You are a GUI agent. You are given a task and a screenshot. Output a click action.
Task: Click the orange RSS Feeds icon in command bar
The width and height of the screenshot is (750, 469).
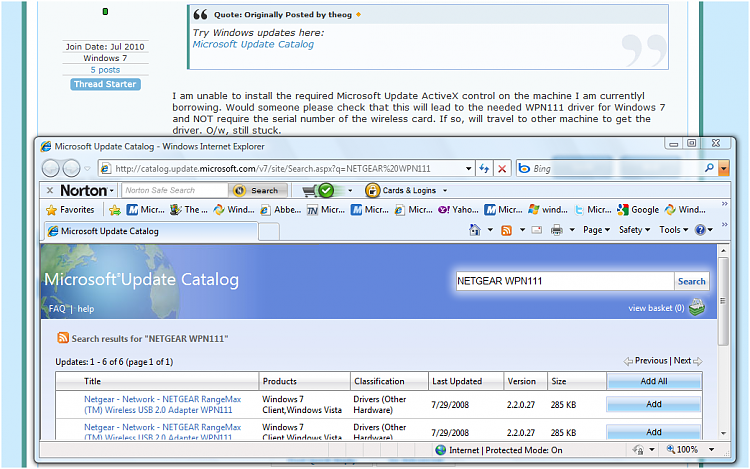pos(506,230)
